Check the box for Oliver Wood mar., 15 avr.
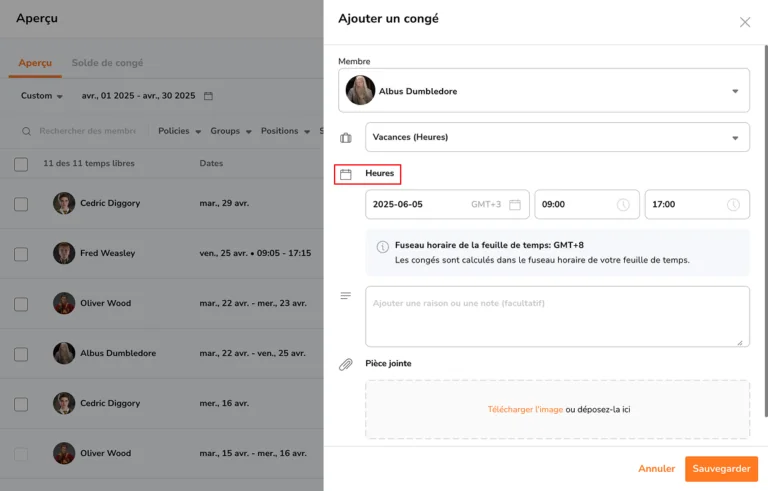This screenshot has height=491, width=768. tap(21, 454)
